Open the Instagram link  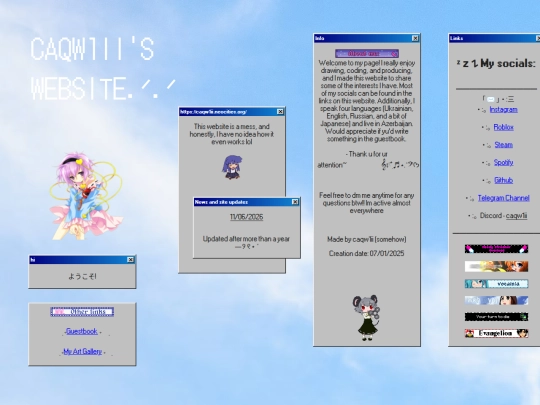(503, 110)
